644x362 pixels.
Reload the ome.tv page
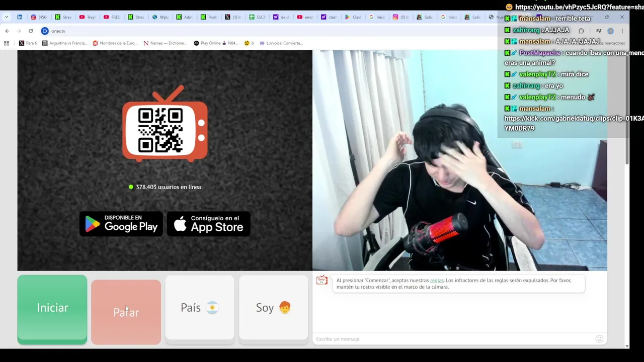pos(31,31)
